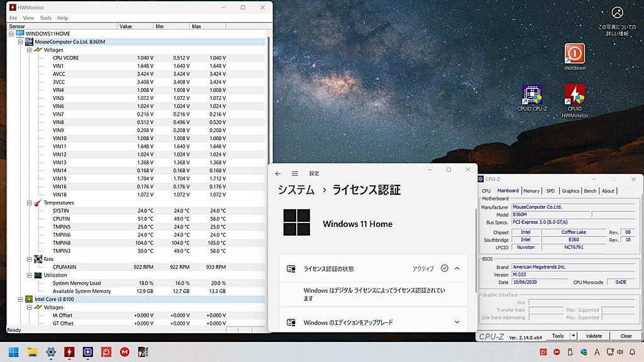The width and height of the screenshot is (644, 362).
Task: Click the Windows 11 logo in Settings
Action: click(297, 222)
